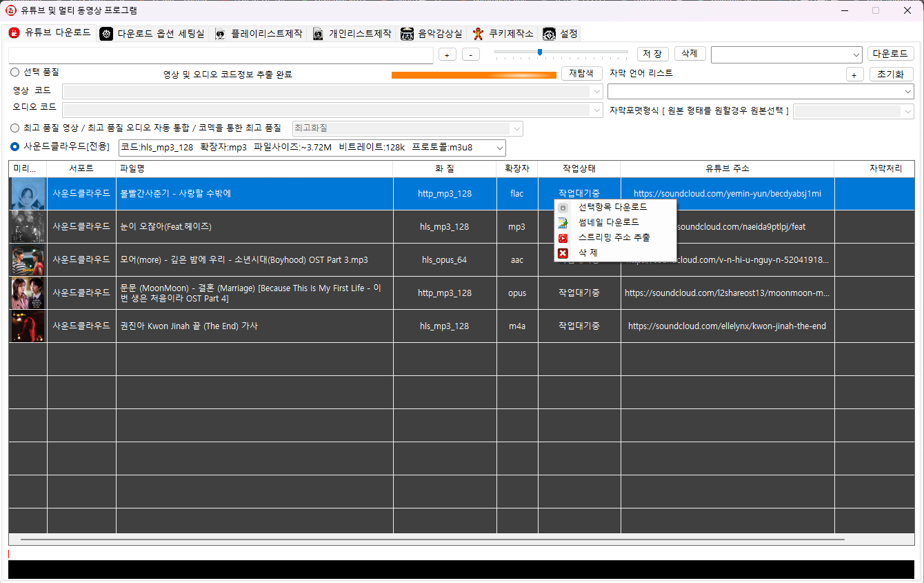Click the - button next to URL field
Image resolution: width=924 pixels, height=583 pixels.
[x=471, y=55]
